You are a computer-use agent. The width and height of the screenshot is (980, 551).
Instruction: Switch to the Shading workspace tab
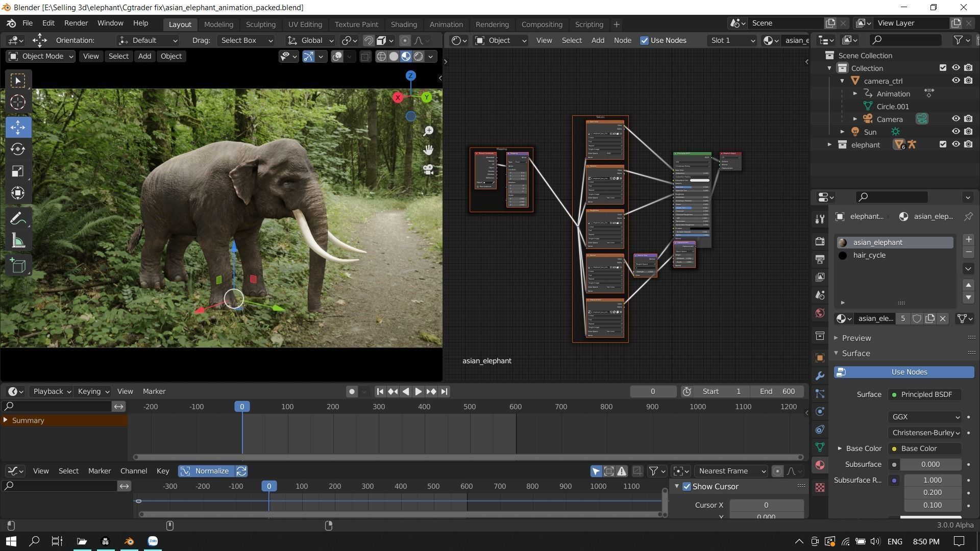point(403,24)
